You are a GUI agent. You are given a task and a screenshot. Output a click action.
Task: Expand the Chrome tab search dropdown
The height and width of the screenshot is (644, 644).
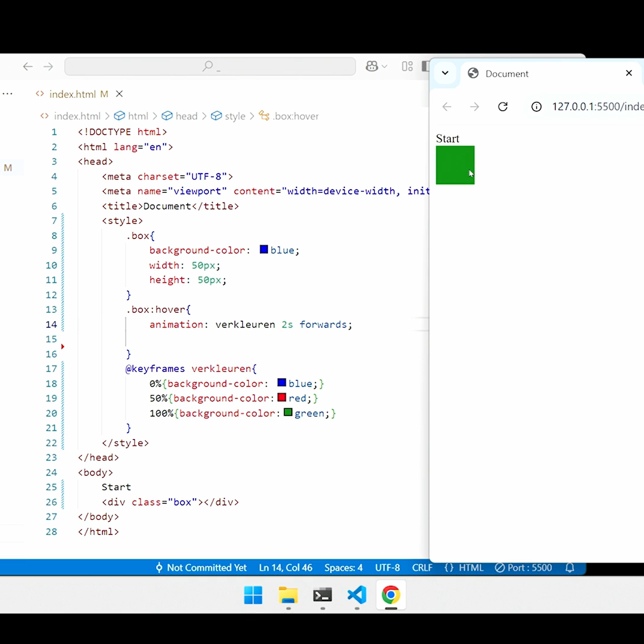(x=445, y=73)
